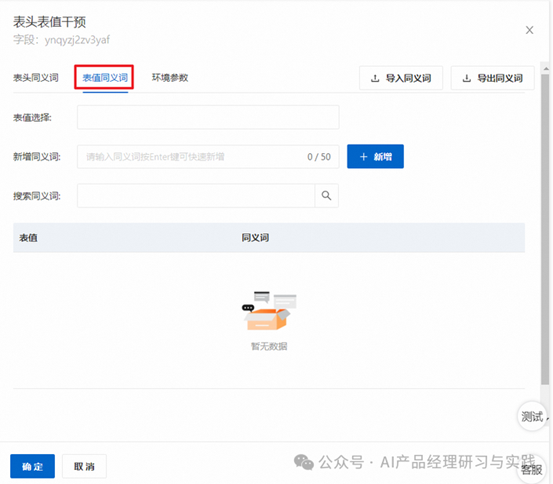Click the empty-box 暂无数据 illustration
The height and width of the screenshot is (484, 553).
pyautogui.click(x=269, y=310)
